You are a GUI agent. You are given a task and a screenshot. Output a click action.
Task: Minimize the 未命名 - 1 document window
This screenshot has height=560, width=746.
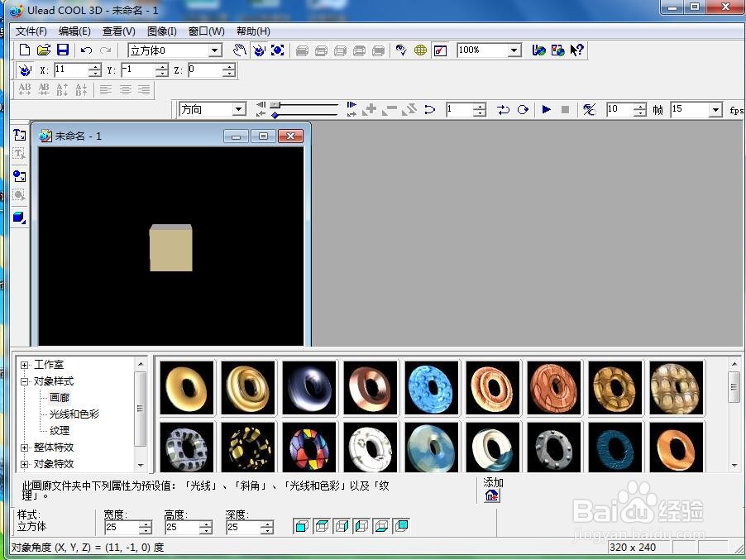pos(236,136)
